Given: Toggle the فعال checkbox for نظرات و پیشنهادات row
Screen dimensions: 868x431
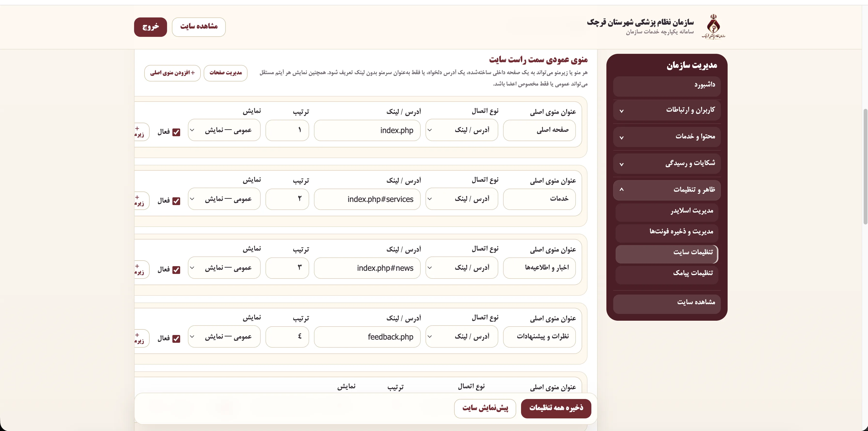Looking at the screenshot, I should [x=176, y=339].
